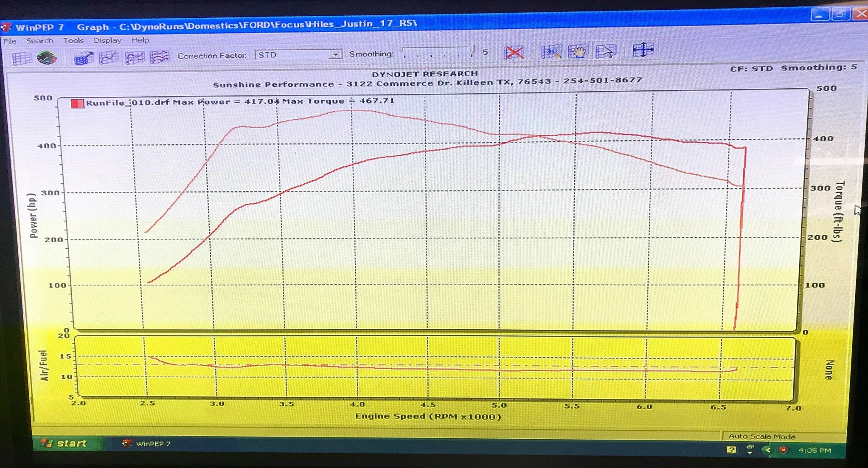
Task: Click the bar graph with arrow icon
Action: (84, 58)
